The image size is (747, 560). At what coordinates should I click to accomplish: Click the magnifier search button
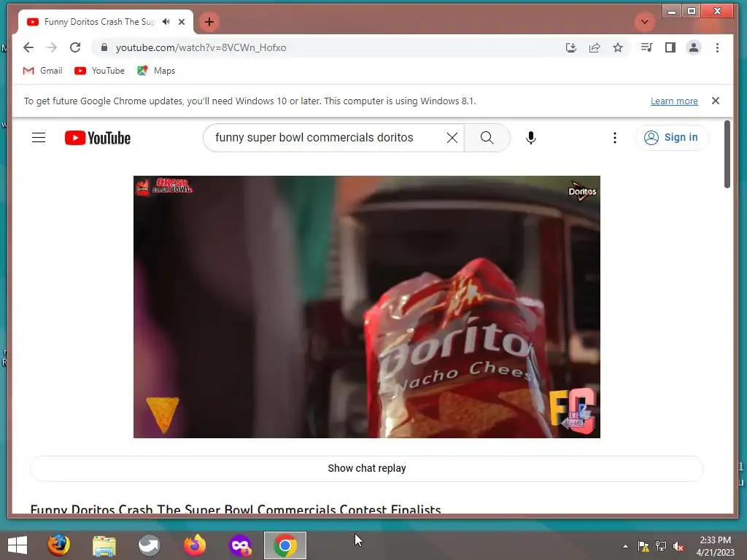click(x=487, y=138)
